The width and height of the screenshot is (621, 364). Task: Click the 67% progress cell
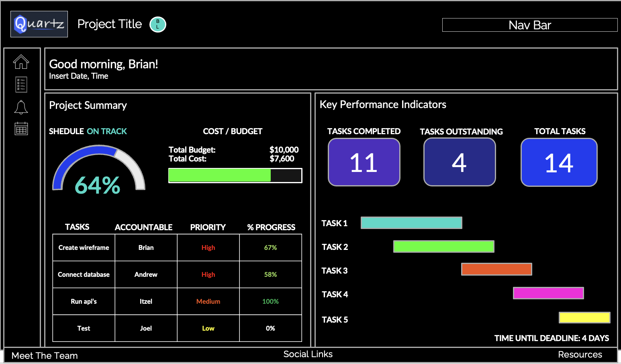coord(271,247)
